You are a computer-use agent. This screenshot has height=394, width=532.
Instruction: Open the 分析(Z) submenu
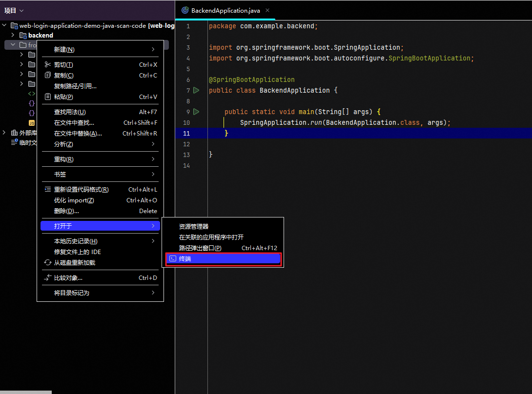coord(100,144)
